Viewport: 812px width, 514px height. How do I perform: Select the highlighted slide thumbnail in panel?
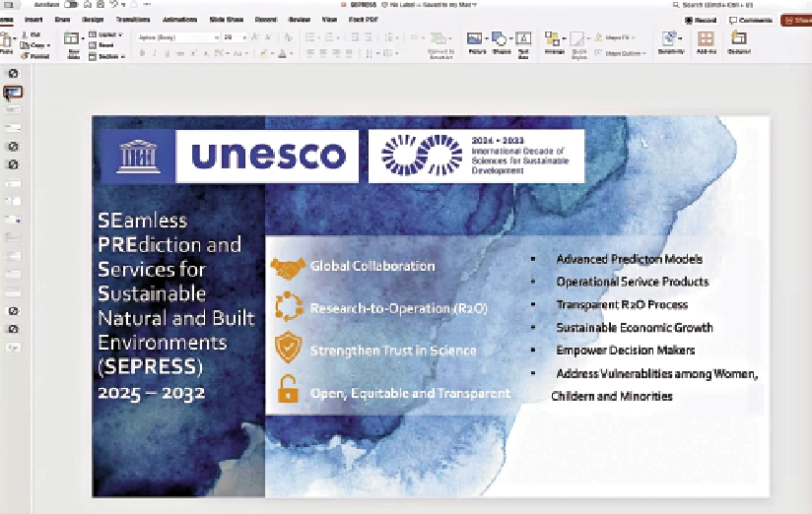coord(14,93)
